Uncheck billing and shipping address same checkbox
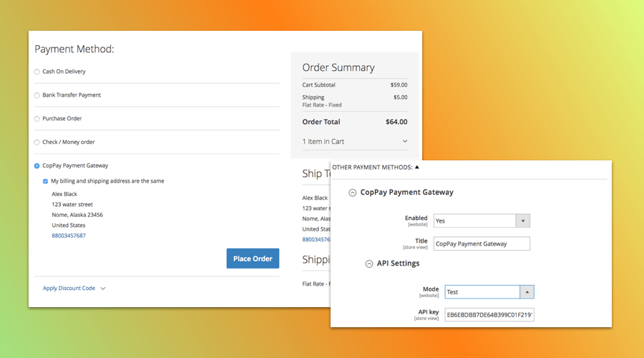The width and height of the screenshot is (644, 358). tap(45, 181)
